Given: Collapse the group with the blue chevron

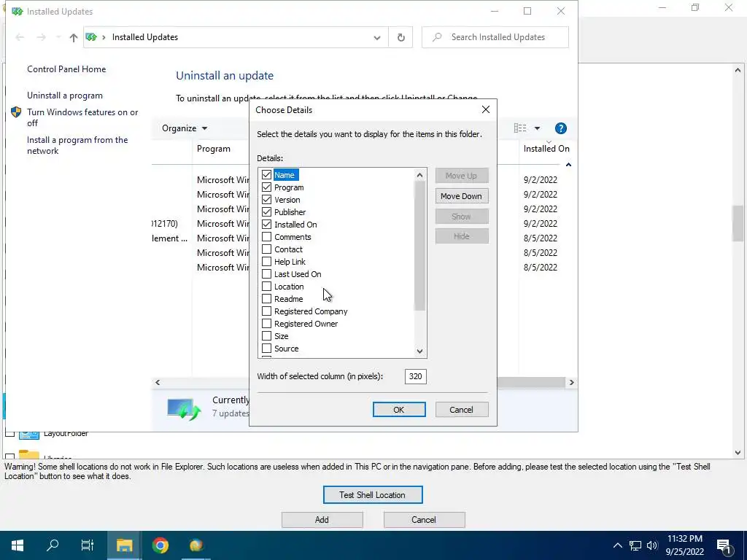Looking at the screenshot, I should click(x=568, y=165).
